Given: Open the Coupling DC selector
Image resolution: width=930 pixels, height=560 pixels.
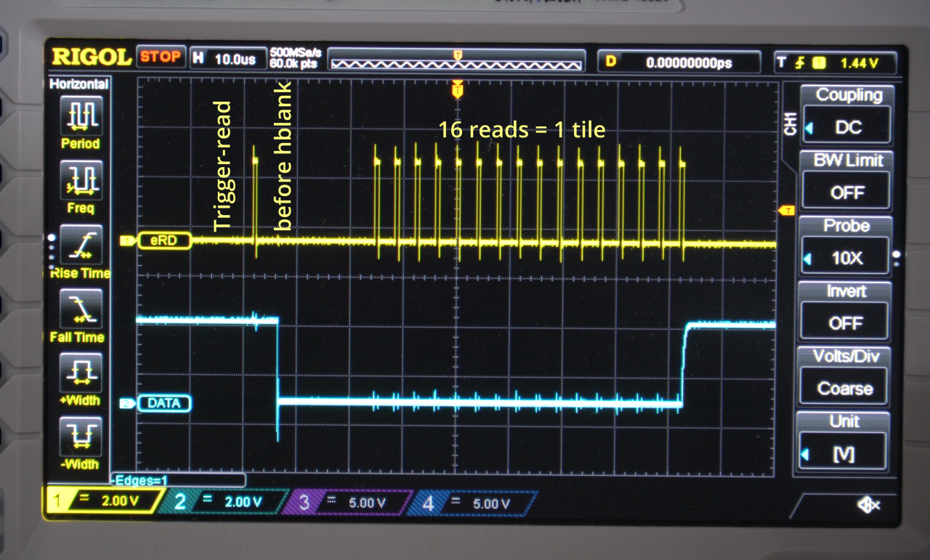Looking at the screenshot, I should [845, 126].
